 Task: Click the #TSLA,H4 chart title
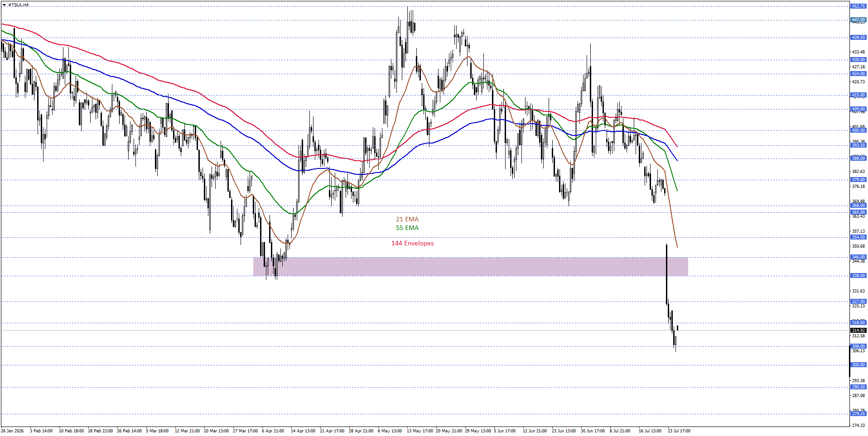coord(19,5)
